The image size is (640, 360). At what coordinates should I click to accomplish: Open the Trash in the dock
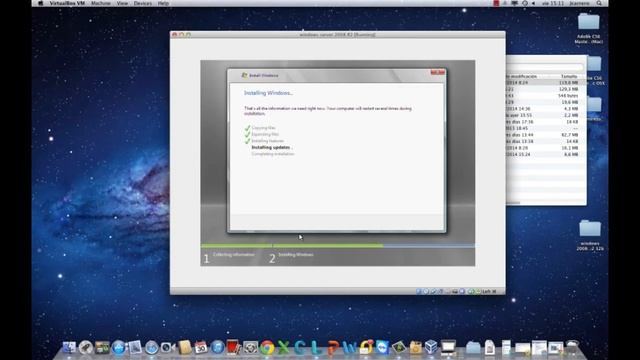[573, 347]
